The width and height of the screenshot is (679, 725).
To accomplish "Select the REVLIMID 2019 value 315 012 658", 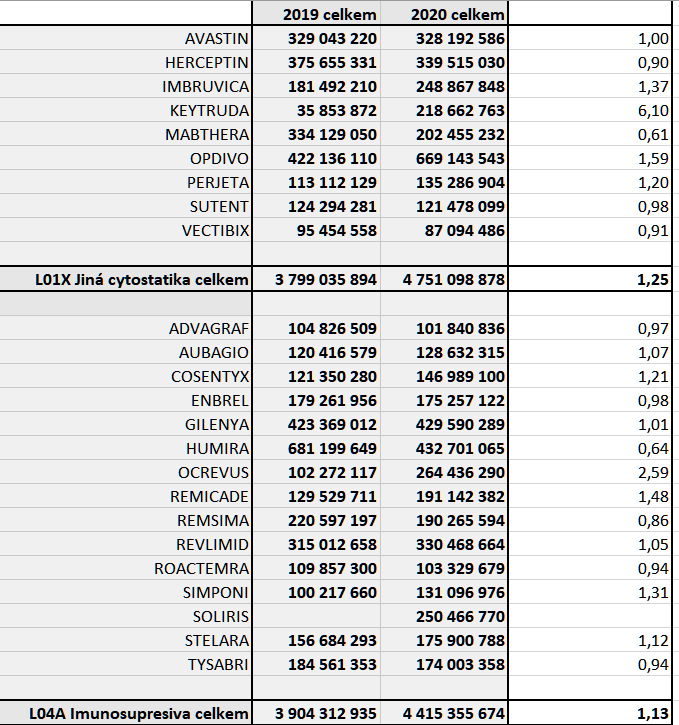I will coord(316,545).
